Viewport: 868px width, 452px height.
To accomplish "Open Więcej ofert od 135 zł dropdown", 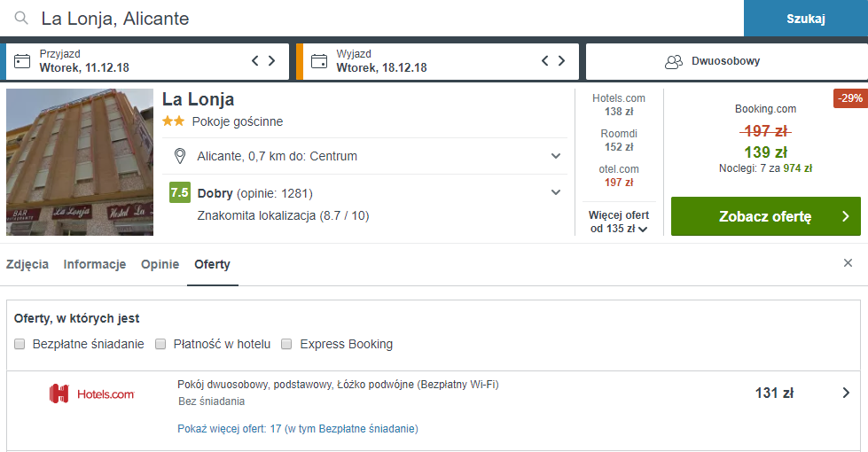I will (x=619, y=222).
